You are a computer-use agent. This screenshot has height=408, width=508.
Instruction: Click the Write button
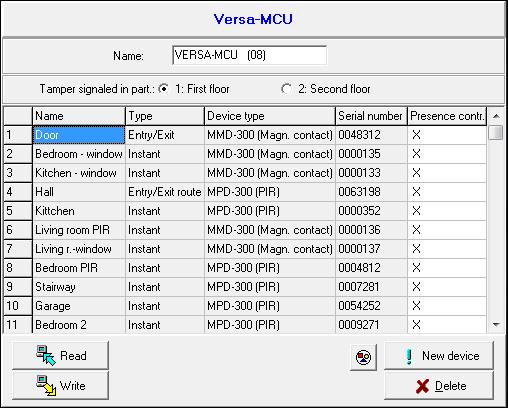[60, 385]
